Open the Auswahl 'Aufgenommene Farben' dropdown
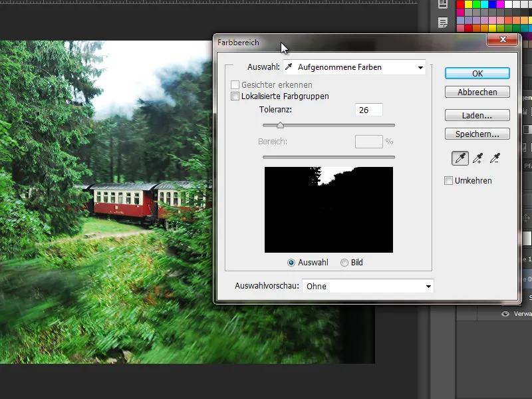The width and height of the screenshot is (532, 399). [x=354, y=67]
